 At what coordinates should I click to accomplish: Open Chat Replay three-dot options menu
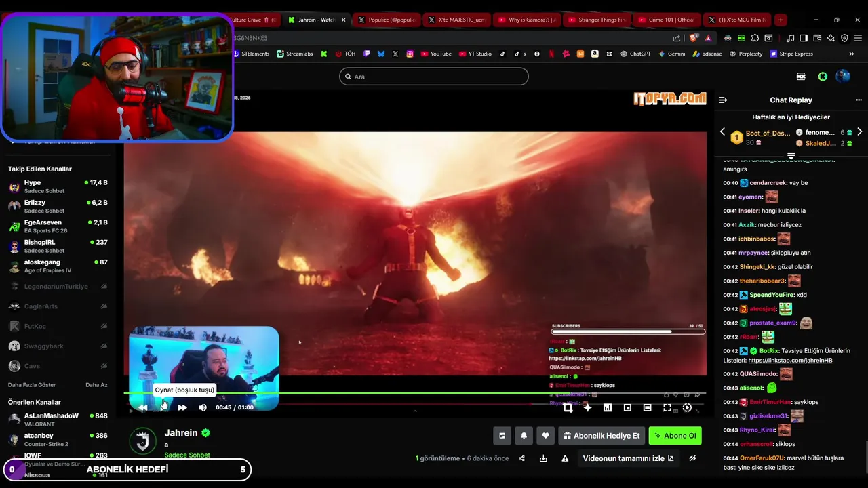[859, 100]
